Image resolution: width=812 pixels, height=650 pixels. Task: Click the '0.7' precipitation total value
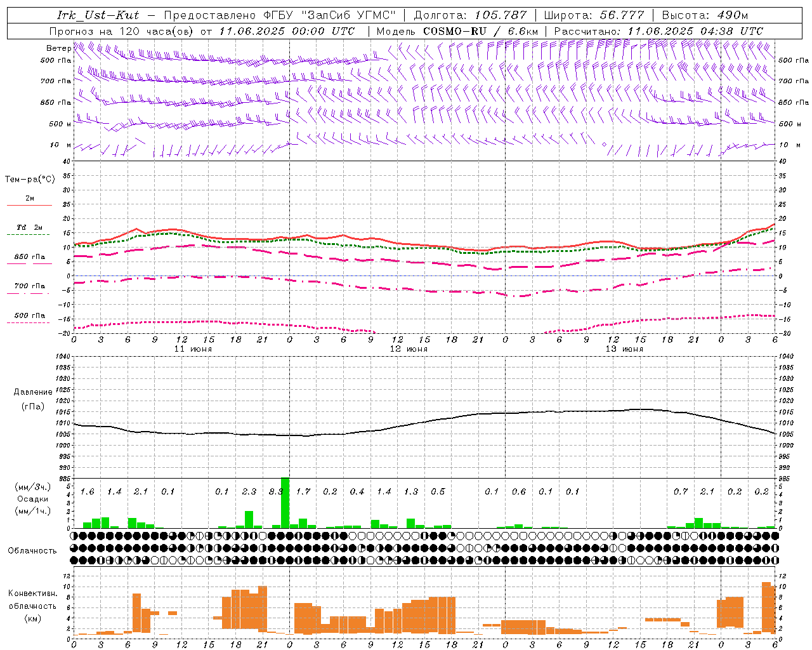[681, 492]
